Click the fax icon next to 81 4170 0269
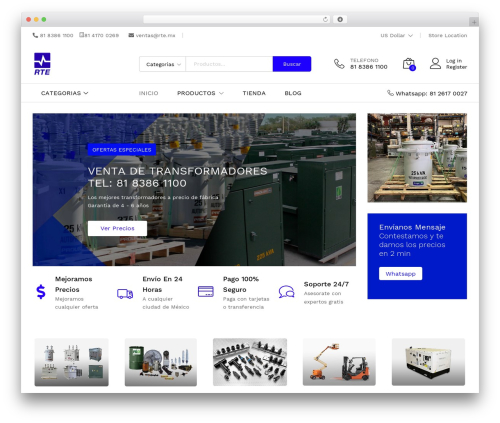The image size is (500, 423). [81, 35]
